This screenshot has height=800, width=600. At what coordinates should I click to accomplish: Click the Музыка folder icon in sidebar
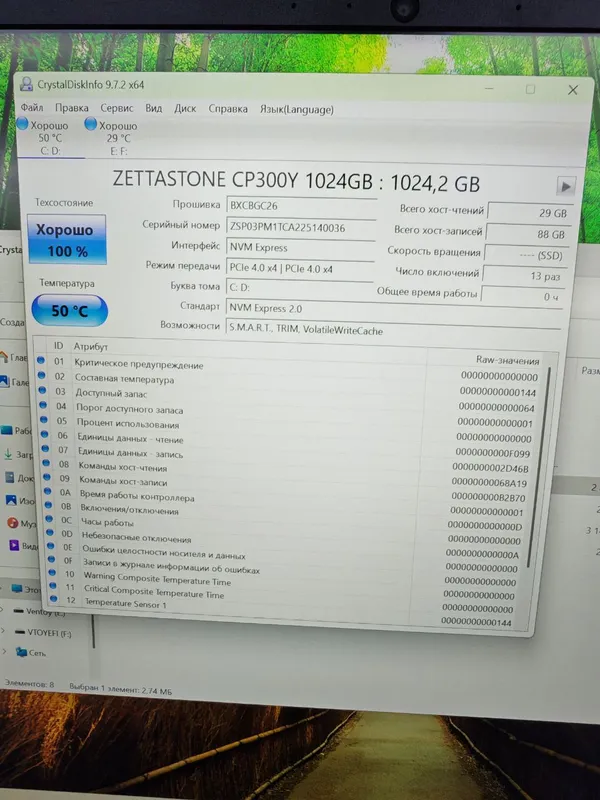(13, 523)
